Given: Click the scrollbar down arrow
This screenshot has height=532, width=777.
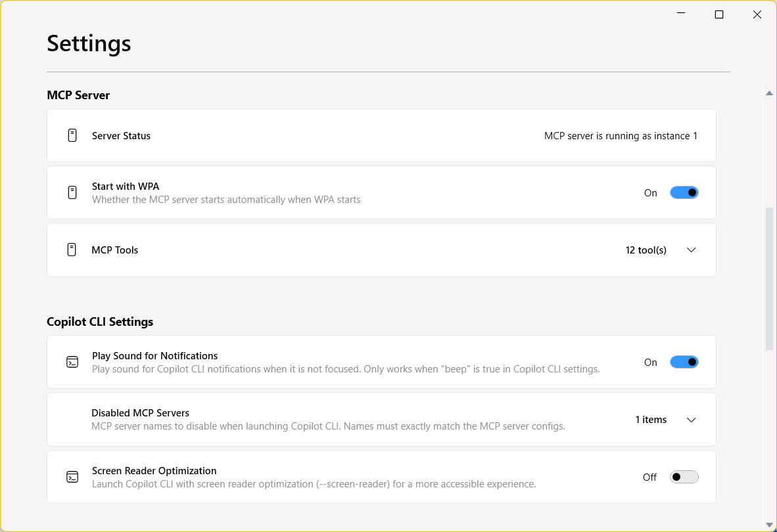Looking at the screenshot, I should 769,525.
